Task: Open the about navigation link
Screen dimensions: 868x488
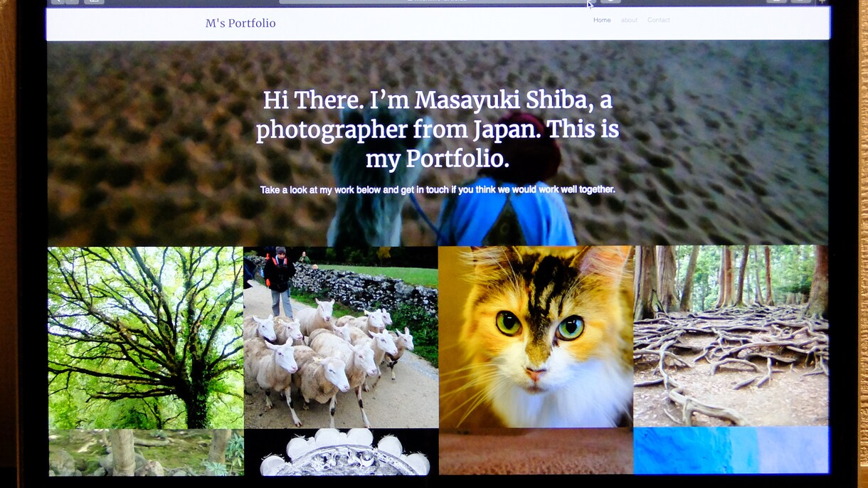Action: tap(629, 20)
